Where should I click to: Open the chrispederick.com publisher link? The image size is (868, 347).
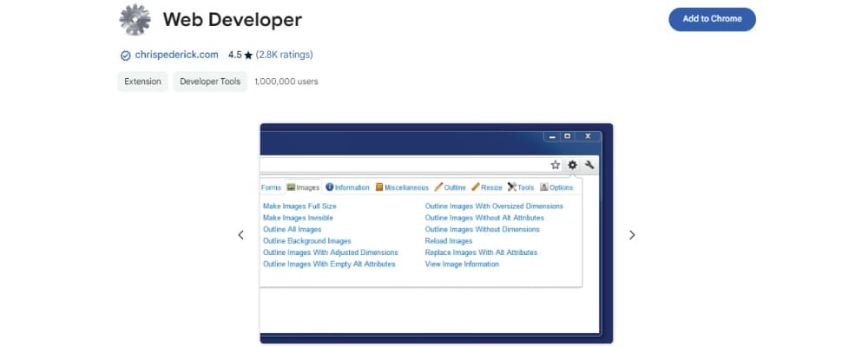click(176, 55)
